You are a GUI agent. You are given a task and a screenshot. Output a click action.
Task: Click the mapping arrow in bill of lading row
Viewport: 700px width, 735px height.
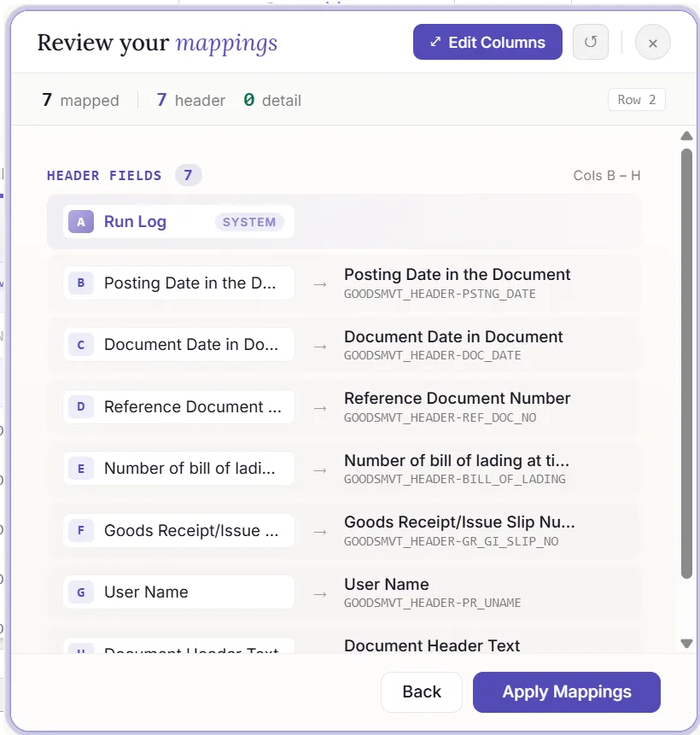click(320, 470)
